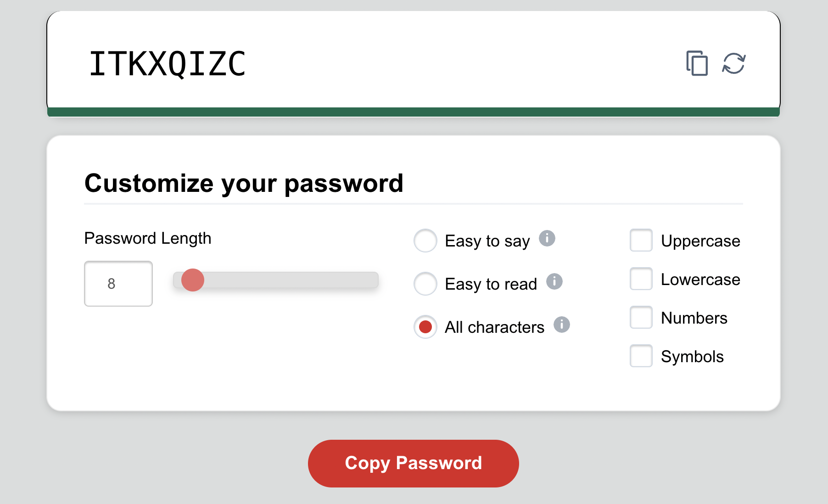Screen dimensions: 828x504
Task: Focus the password length number field
Action: [118, 284]
